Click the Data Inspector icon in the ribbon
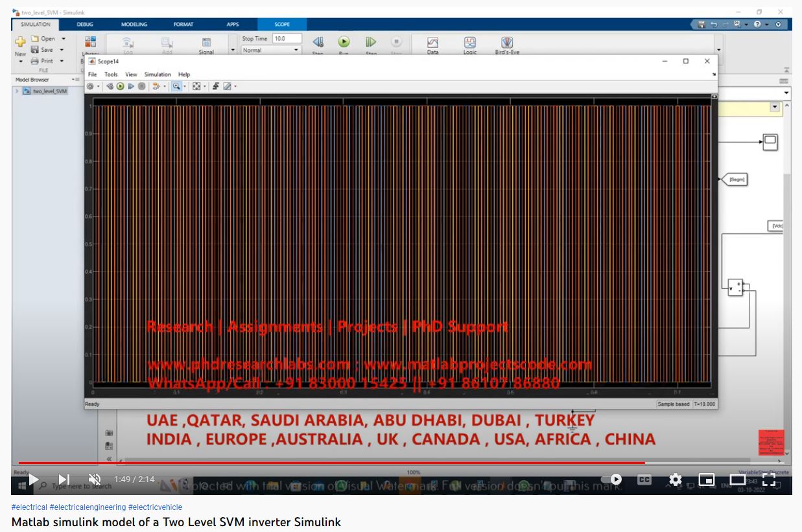This screenshot has height=532, width=802. (432, 43)
